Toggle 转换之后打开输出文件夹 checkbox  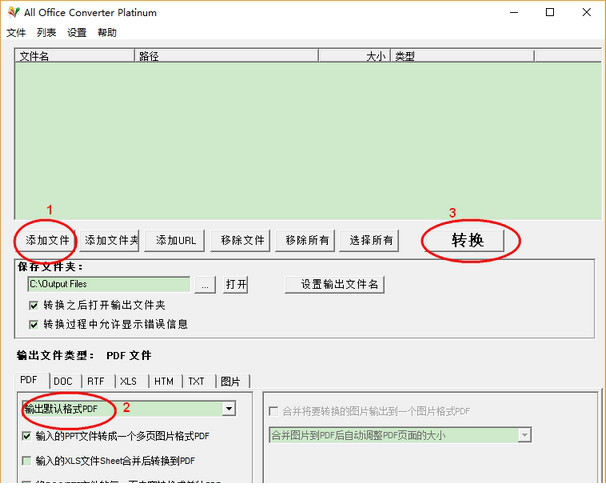(34, 305)
